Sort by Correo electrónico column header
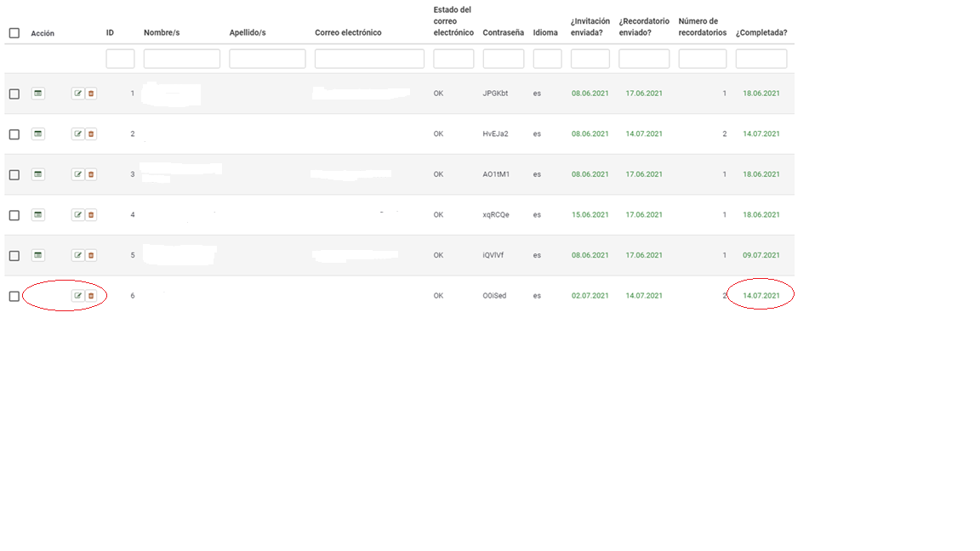980x551 pixels. (348, 32)
